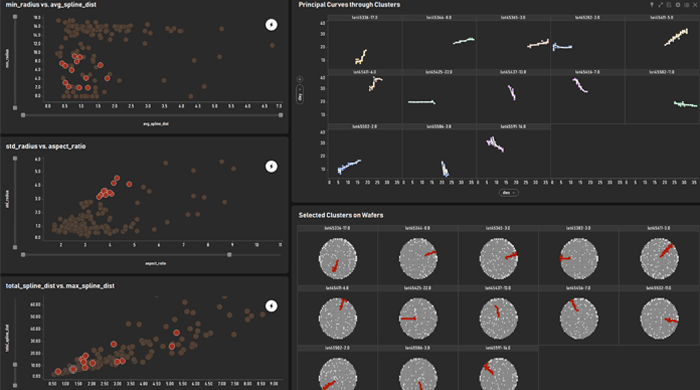Click lightning icon in total_spline_dist scatter plot
The height and width of the screenshot is (390, 700).
point(271,306)
